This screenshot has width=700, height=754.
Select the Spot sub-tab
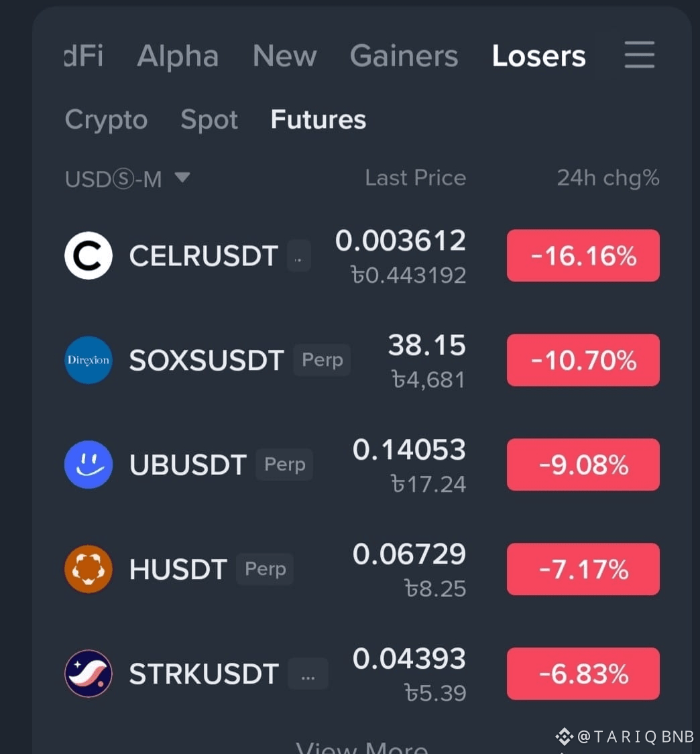209,120
